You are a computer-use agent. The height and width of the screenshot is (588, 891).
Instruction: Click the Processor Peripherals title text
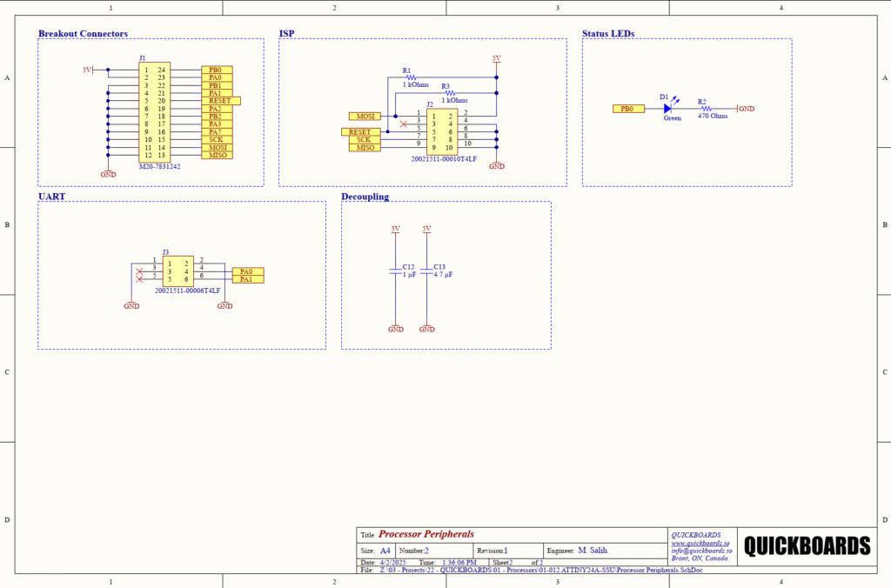click(x=426, y=534)
